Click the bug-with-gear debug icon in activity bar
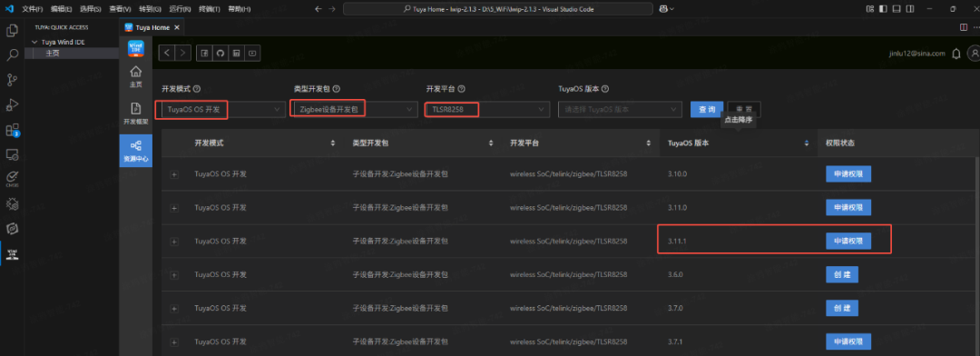 click(11, 204)
